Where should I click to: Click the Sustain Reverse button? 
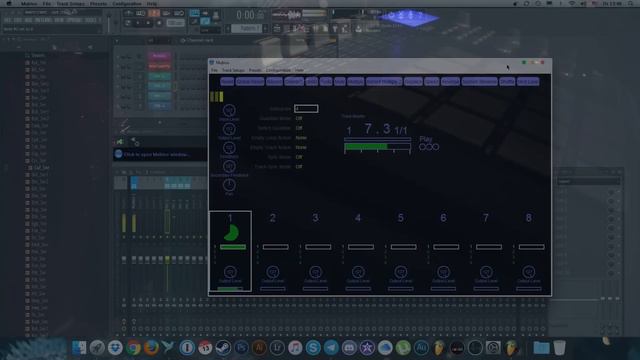tap(480, 82)
